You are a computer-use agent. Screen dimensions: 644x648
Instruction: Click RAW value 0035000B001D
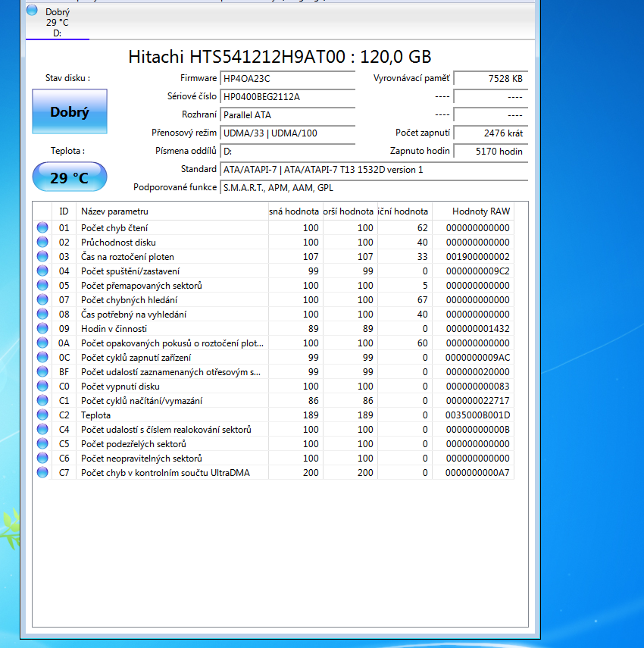click(x=477, y=415)
